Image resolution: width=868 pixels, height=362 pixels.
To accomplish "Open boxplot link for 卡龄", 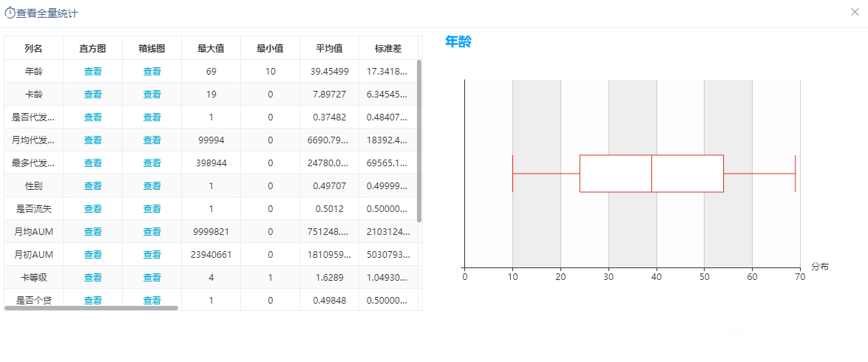I will 152,94.
